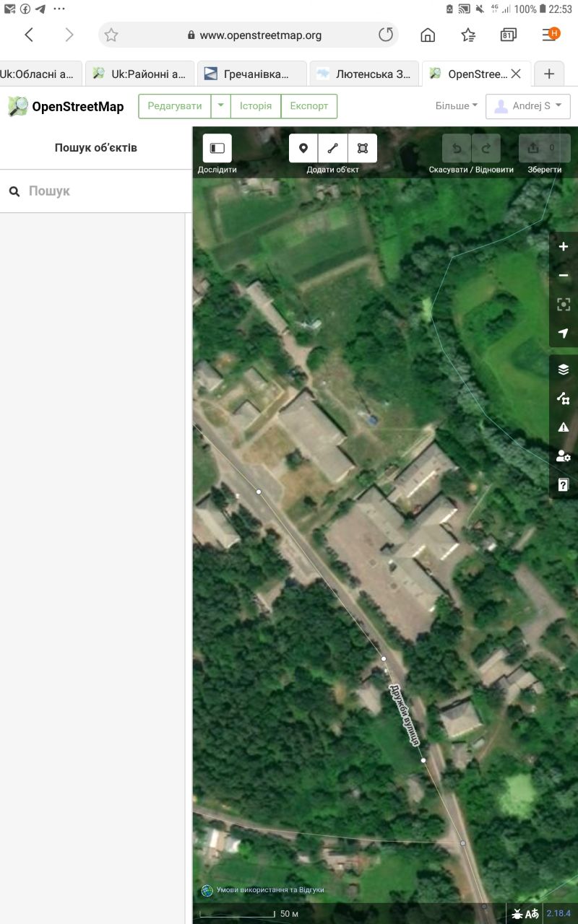Screen dimensions: 578x924
Task: Switch to Uk:Обласні tab
Action: click(x=40, y=74)
